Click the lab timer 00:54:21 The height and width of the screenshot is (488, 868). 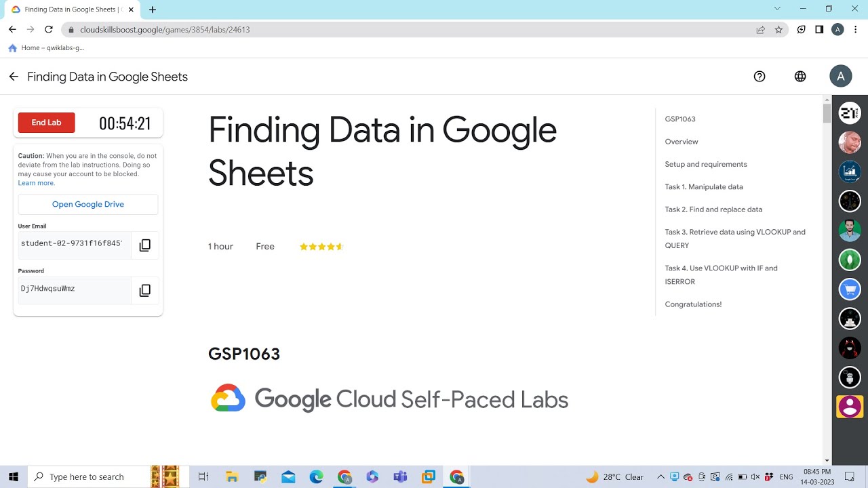pos(125,123)
